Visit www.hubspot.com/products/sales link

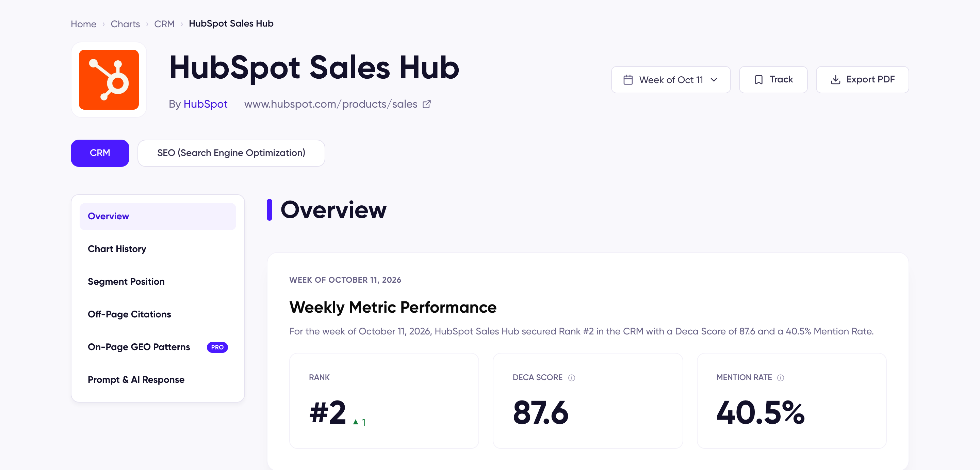[x=331, y=104]
